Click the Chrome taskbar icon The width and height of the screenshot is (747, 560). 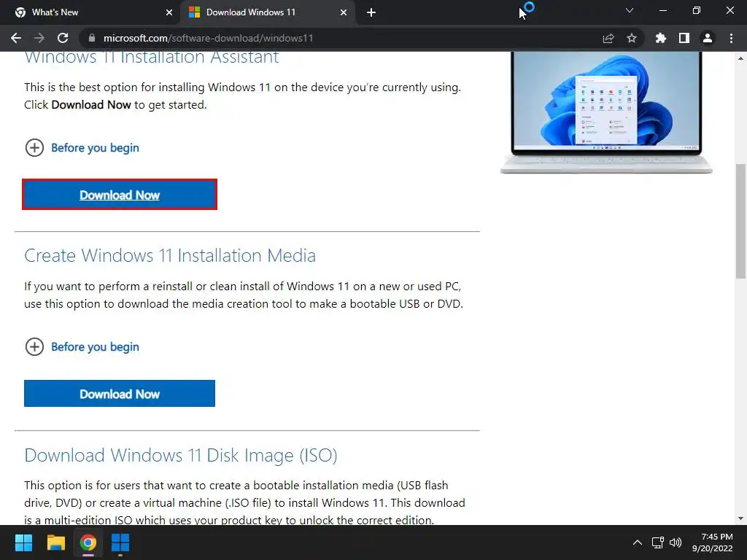coord(88,542)
